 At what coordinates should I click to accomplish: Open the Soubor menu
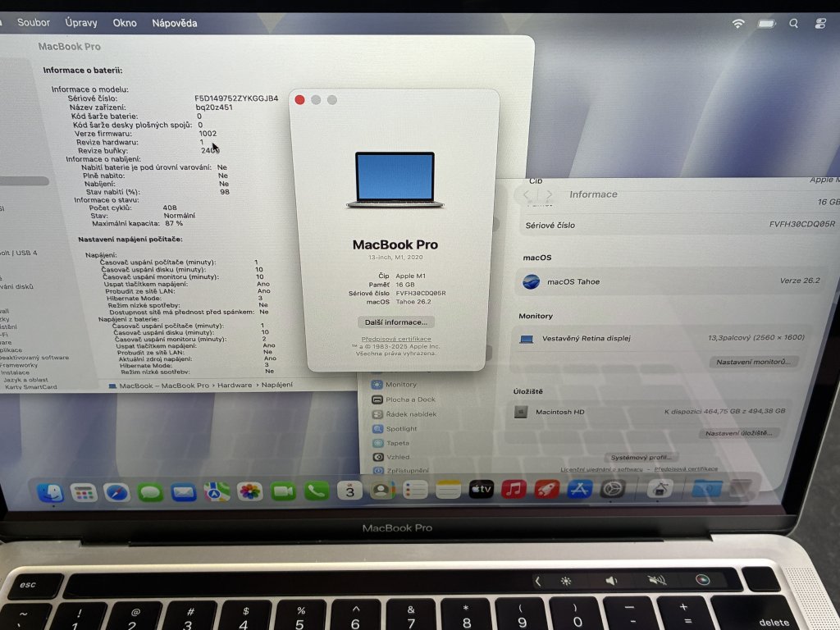point(34,23)
